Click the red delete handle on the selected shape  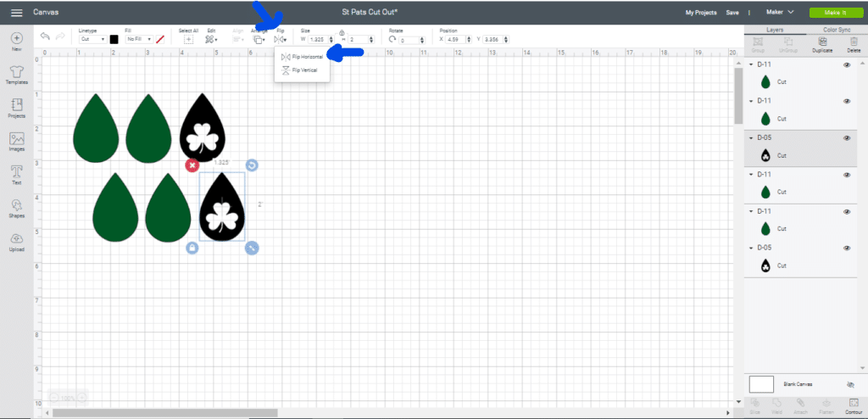192,165
